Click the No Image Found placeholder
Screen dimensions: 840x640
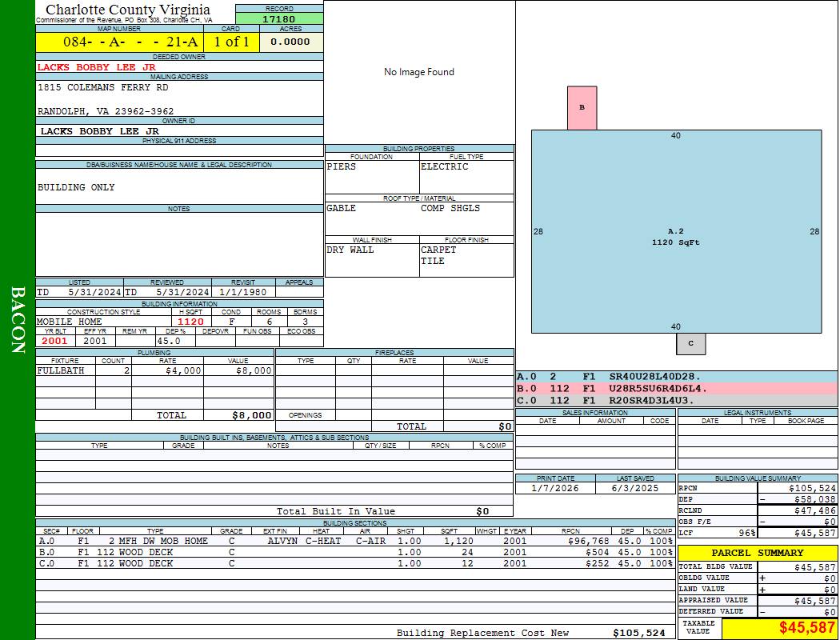coord(418,72)
